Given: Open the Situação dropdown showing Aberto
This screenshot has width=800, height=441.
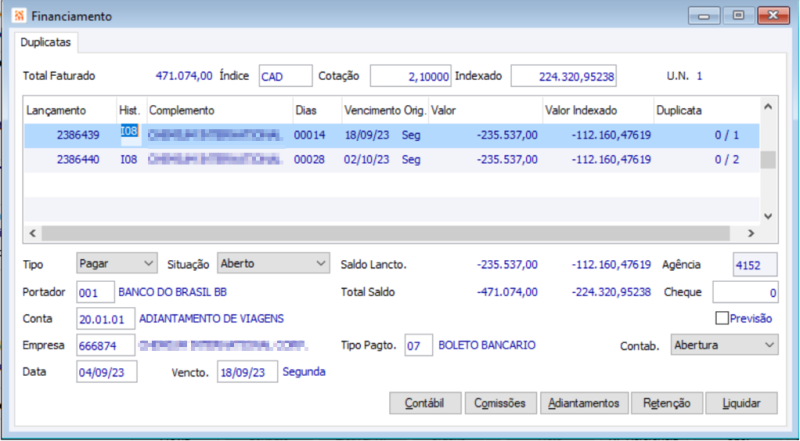Looking at the screenshot, I should point(273,264).
